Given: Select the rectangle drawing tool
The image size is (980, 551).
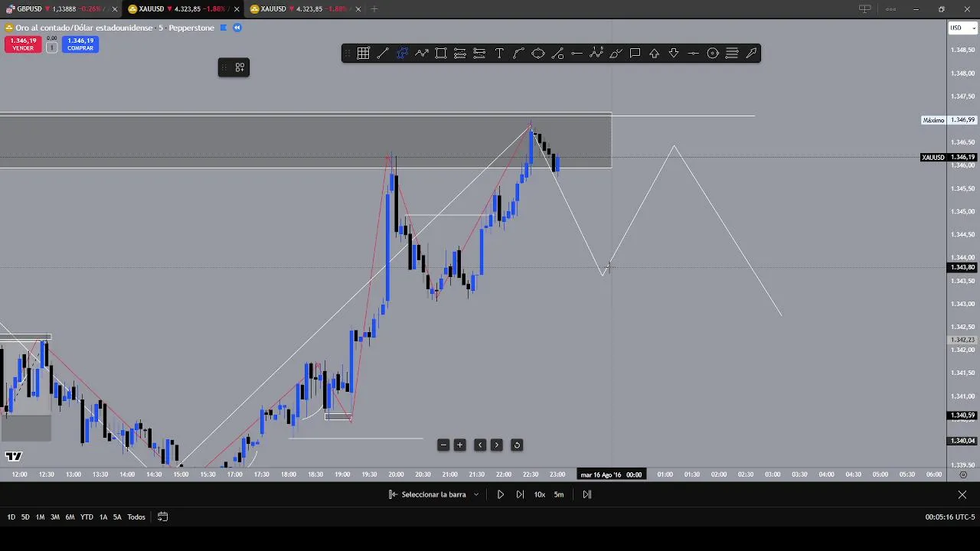Looking at the screenshot, I should coord(441,53).
